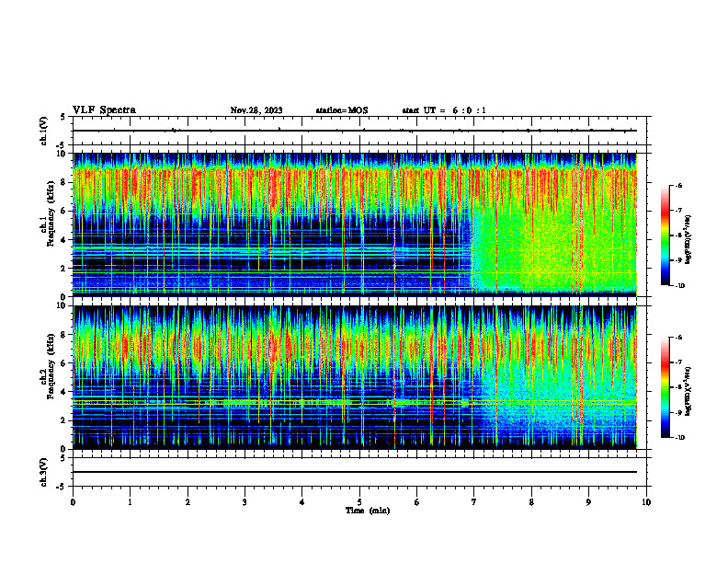Viewport: 728px width, 563px height.
Task: Click time axis tick label "2"
Action: pos(188,502)
